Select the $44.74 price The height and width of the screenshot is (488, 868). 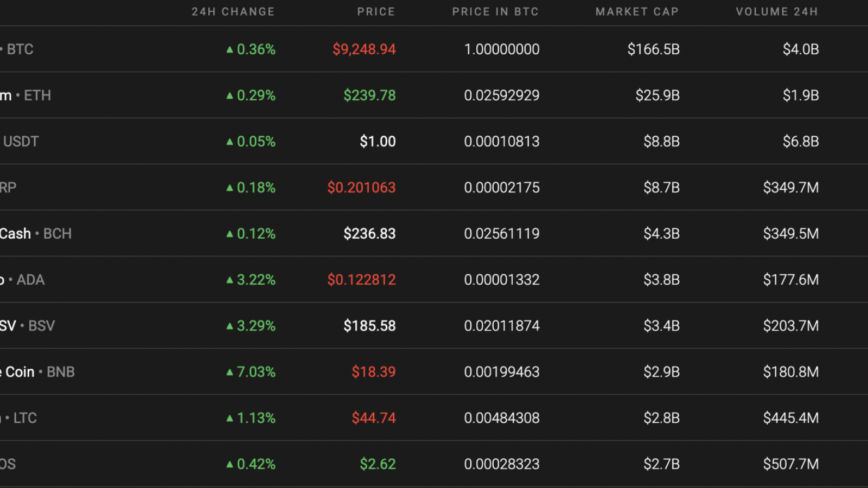(374, 418)
